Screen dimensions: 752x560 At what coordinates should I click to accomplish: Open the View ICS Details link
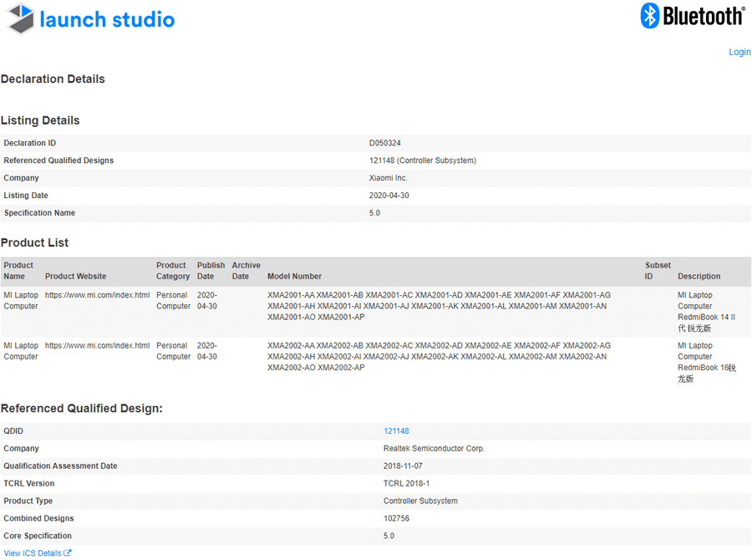pyautogui.click(x=38, y=553)
